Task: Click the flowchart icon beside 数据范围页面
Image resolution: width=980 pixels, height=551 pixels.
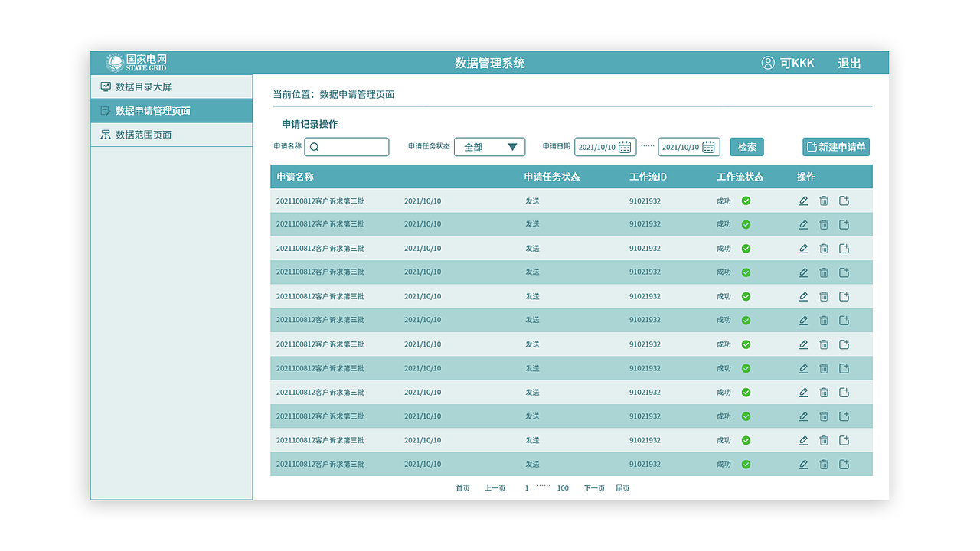Action: tap(105, 135)
